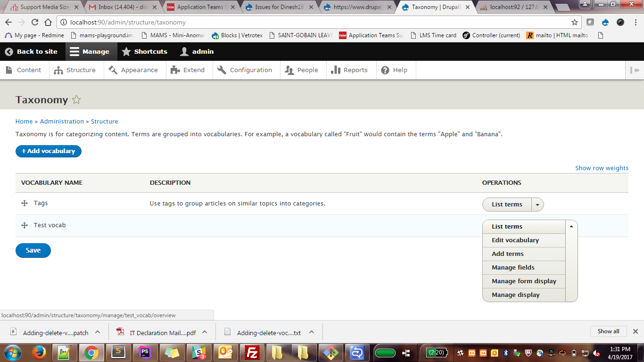Click the Chrome home icon
Screen dimensions: 644x362
click(x=48, y=22)
